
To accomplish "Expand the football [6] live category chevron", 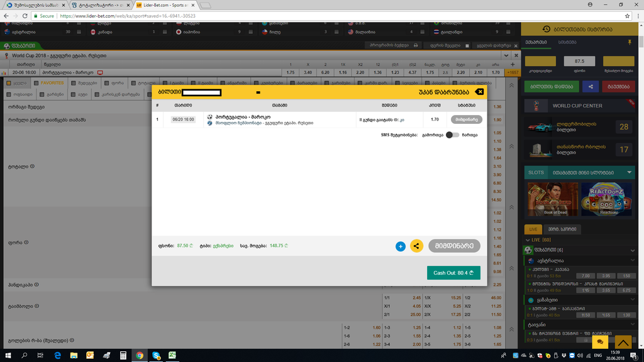I will point(633,250).
